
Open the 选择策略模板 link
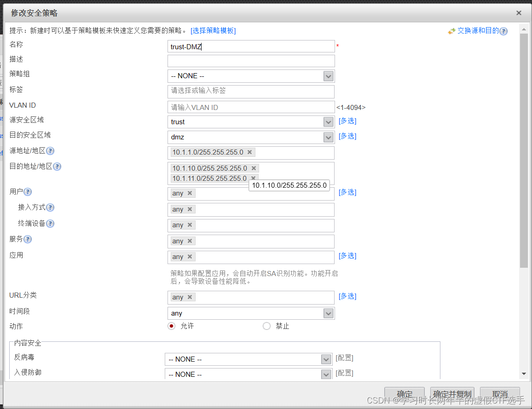213,31
